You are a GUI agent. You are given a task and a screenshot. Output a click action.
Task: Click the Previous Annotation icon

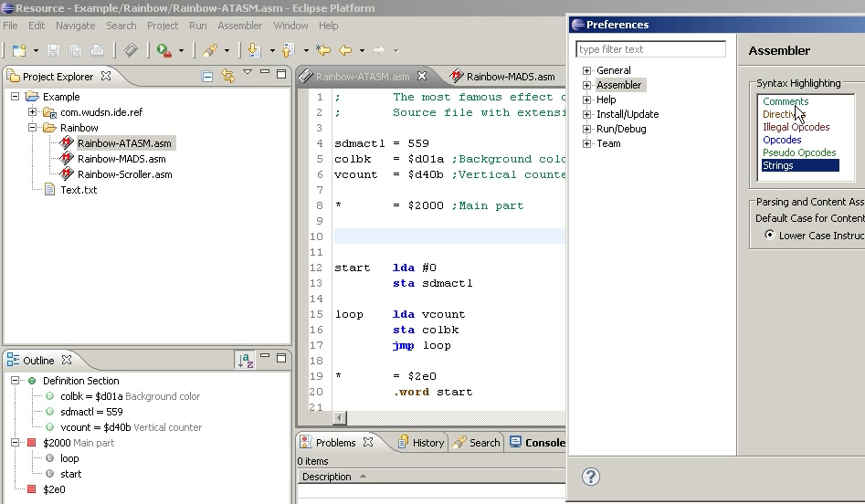288,51
